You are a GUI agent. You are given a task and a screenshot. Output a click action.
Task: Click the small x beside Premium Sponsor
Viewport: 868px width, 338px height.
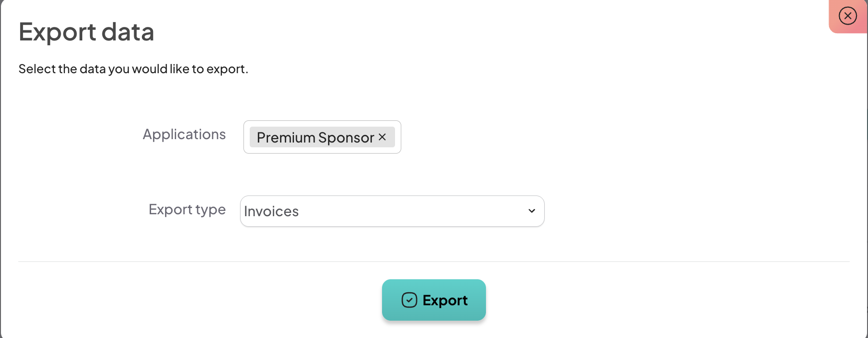(383, 137)
